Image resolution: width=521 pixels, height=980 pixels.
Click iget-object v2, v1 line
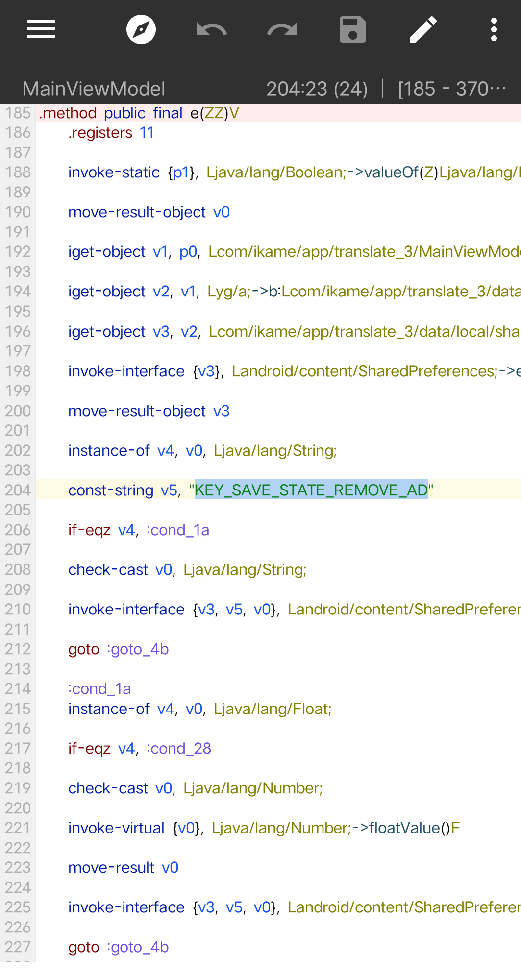coord(295,292)
